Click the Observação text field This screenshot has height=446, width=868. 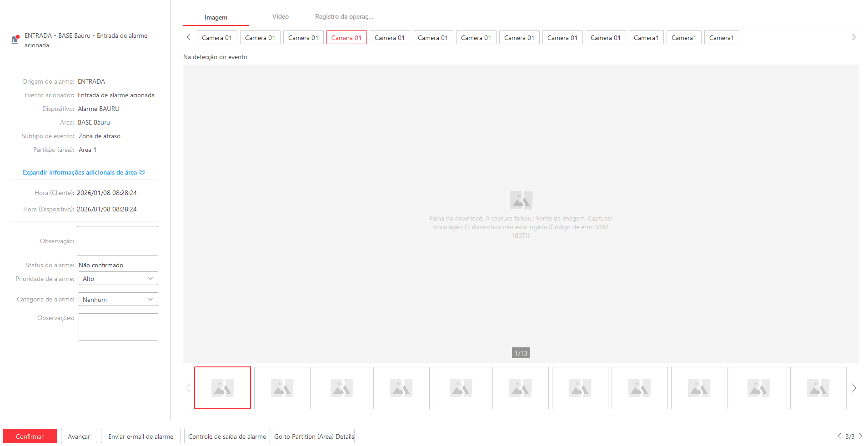pos(117,241)
